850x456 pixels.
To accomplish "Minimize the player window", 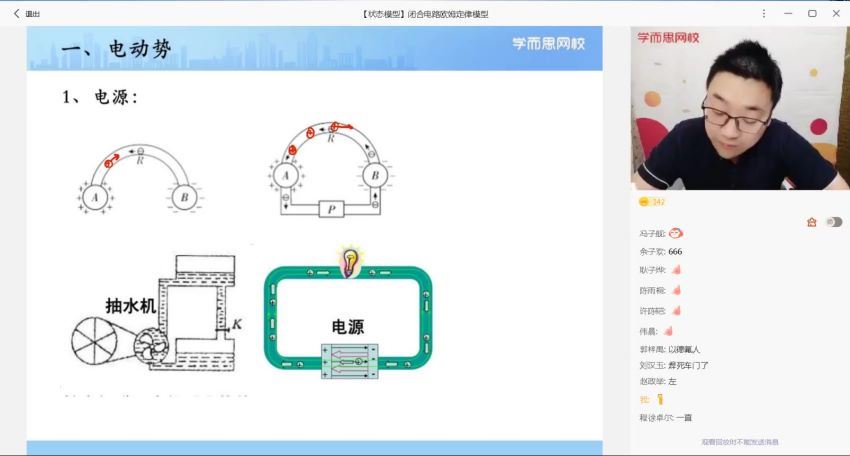I will point(788,14).
